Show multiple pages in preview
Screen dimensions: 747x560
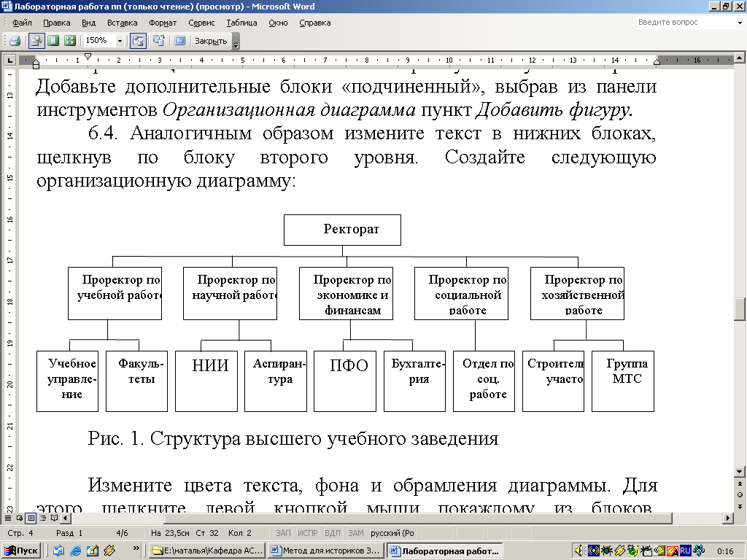pos(69,41)
